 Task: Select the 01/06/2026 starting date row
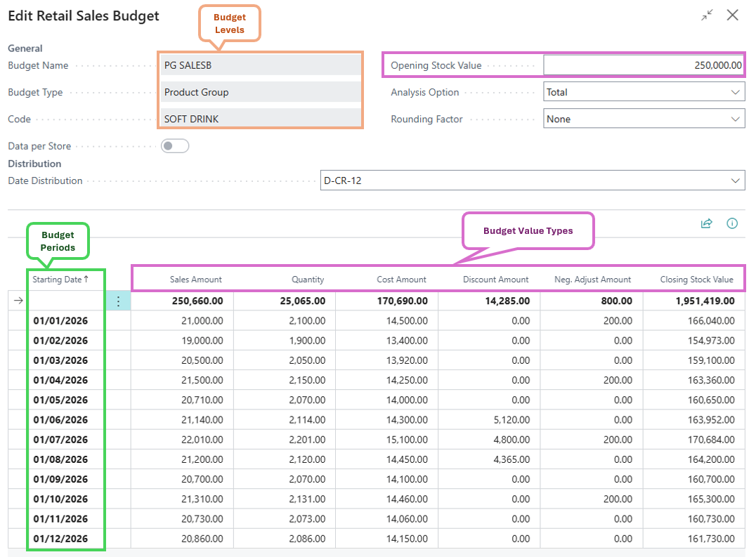[60, 420]
